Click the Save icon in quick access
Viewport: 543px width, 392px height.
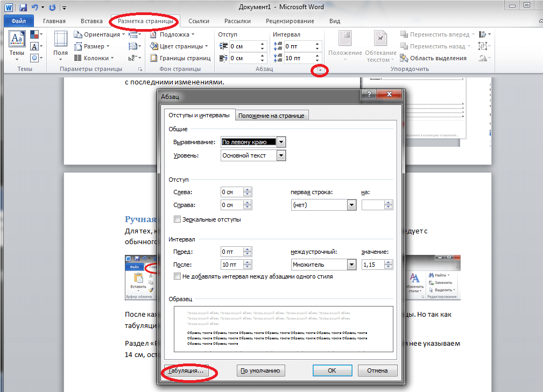click(23, 7)
